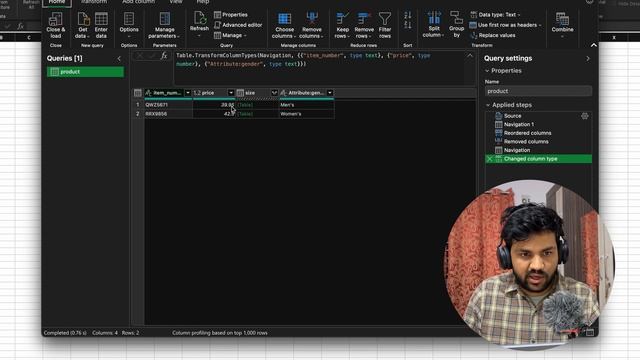This screenshot has height=360, width=640.
Task: Click the table corner icon in the grid
Action: (x=138, y=93)
